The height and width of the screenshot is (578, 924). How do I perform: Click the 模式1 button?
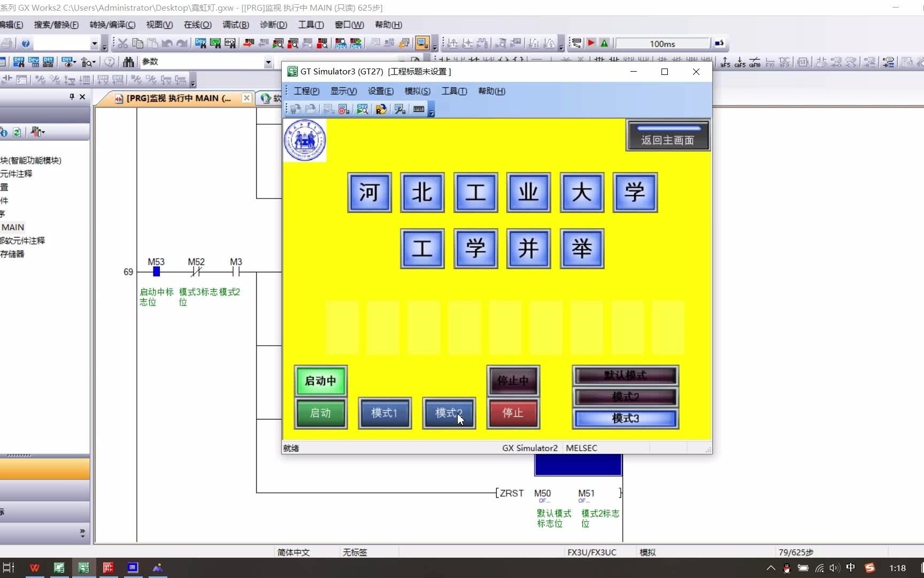(x=385, y=413)
